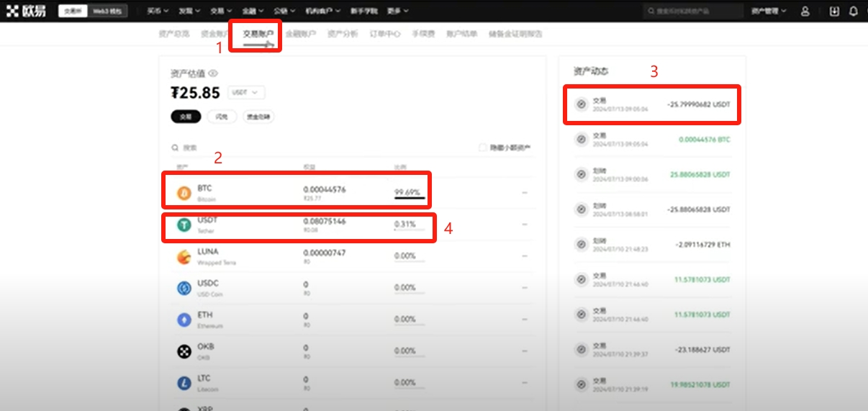Open the user profile icon in header
The height and width of the screenshot is (411, 868).
805,12
